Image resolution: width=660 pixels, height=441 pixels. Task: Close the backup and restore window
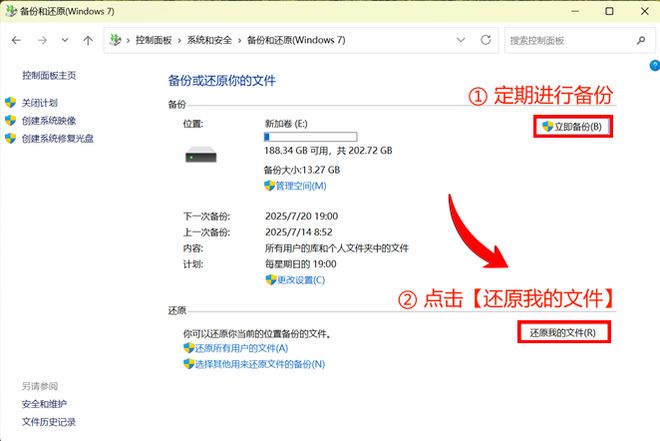644,11
